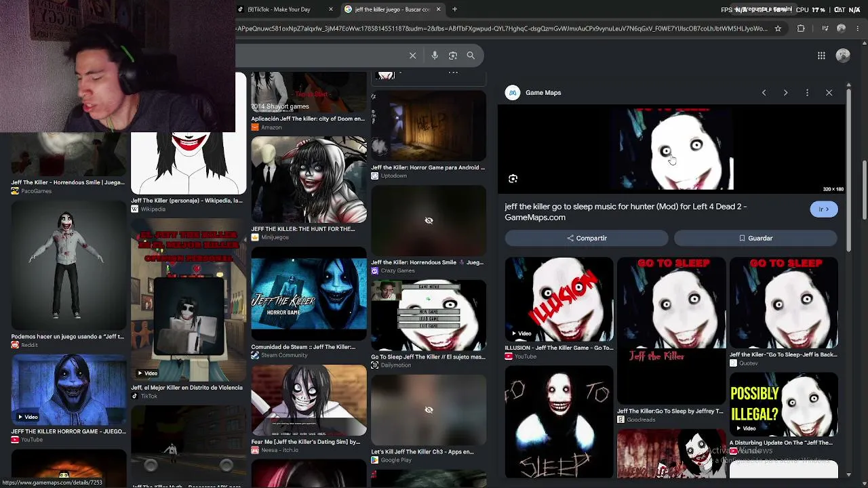Open the Minijuegos Hunt for the Slenderman thumbnail
The height and width of the screenshot is (488, 868).
309,179
